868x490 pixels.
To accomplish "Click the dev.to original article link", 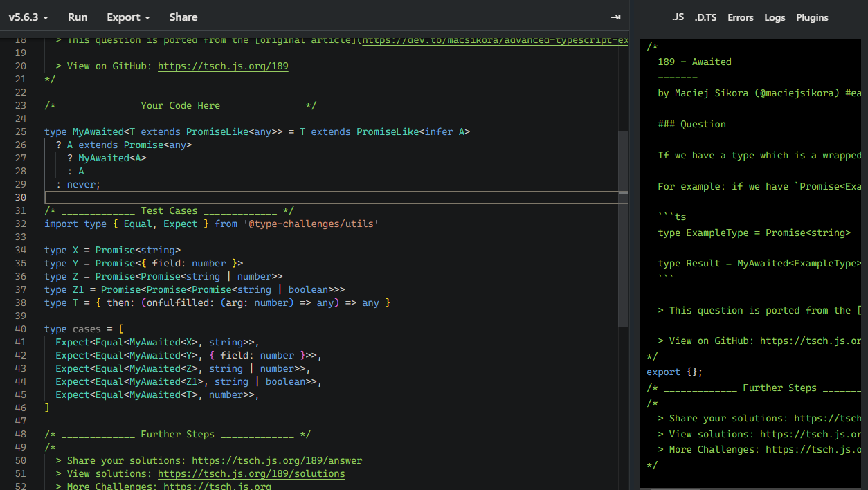I will tap(494, 40).
